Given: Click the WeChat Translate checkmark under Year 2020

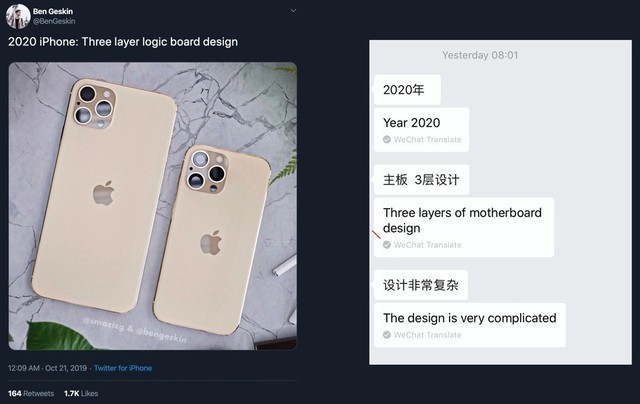Looking at the screenshot, I should point(387,140).
